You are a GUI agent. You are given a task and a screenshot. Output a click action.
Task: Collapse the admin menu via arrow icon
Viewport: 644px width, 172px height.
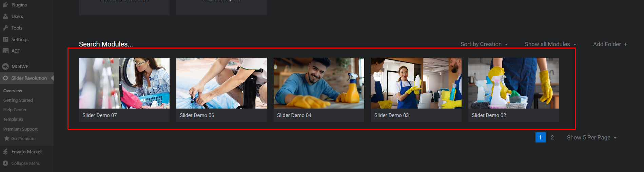coord(5,163)
